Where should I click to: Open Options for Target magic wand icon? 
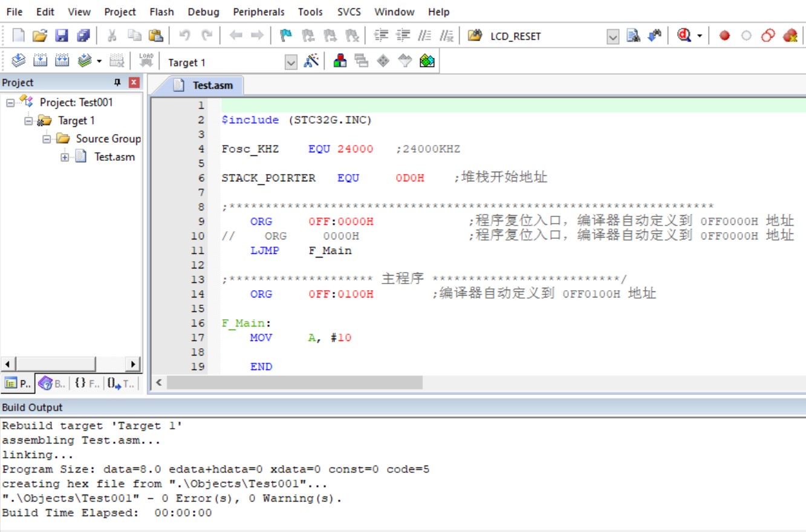pyautogui.click(x=311, y=61)
